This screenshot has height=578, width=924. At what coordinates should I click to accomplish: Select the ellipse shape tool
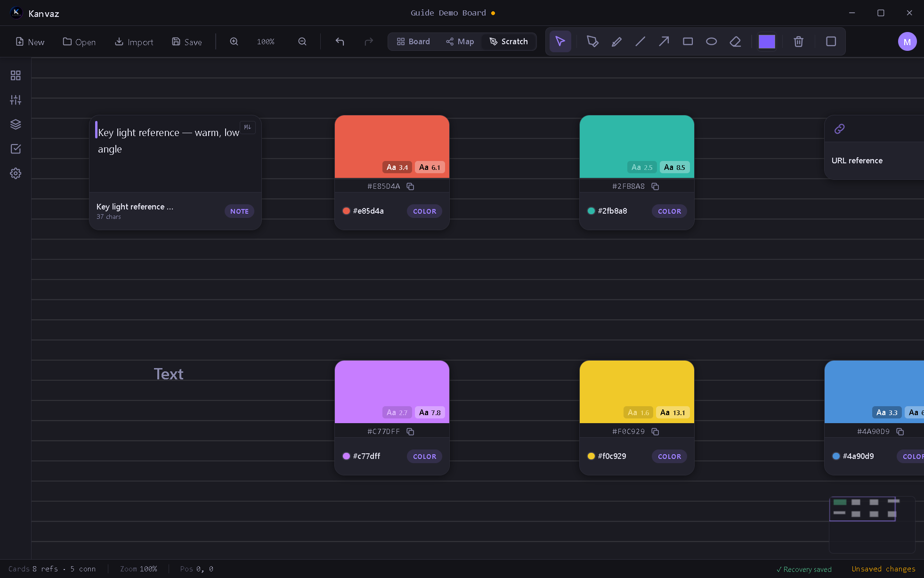(712, 41)
